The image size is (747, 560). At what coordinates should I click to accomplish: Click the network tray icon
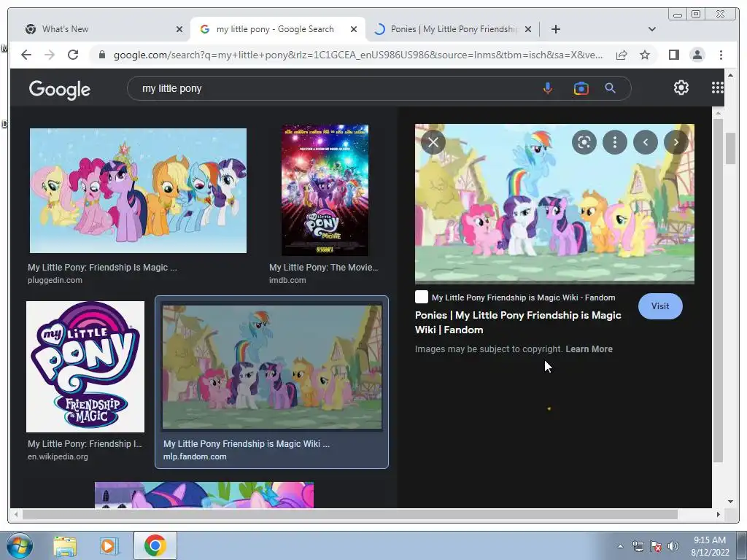[x=638, y=546]
